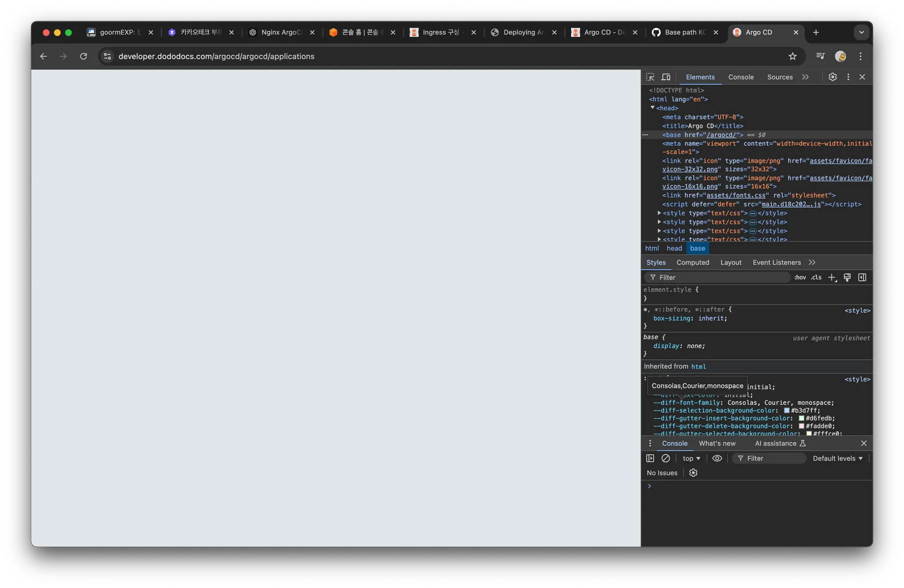Click the clear console icon
The height and width of the screenshot is (588, 904).
pyautogui.click(x=666, y=458)
